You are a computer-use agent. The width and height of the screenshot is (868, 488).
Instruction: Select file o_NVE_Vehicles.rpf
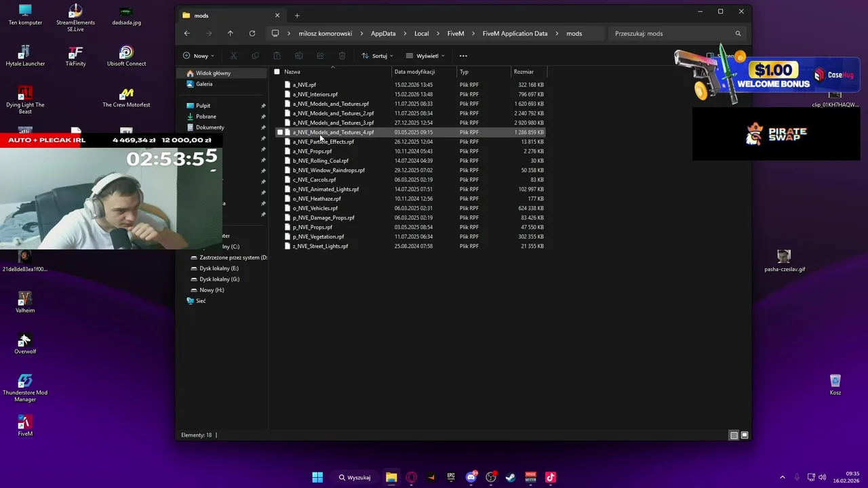(x=315, y=208)
